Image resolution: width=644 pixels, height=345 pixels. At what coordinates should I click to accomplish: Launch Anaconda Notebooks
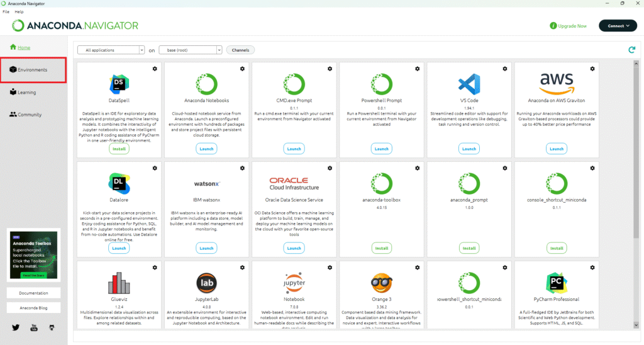tap(206, 149)
